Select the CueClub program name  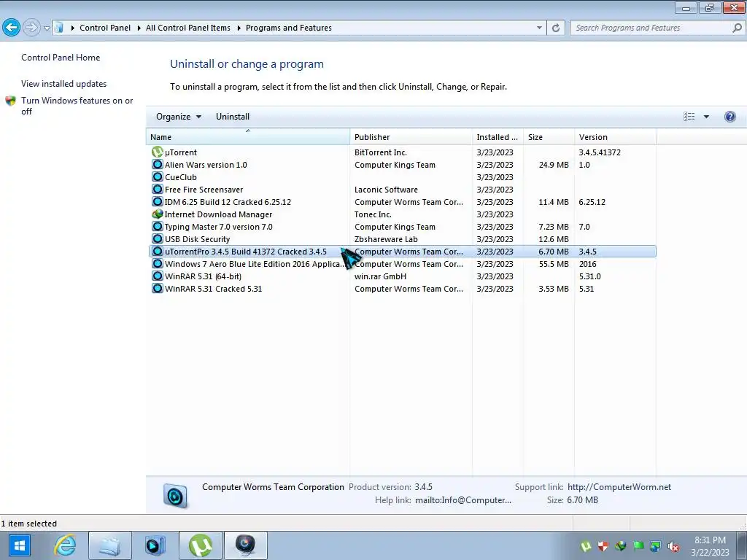click(181, 177)
